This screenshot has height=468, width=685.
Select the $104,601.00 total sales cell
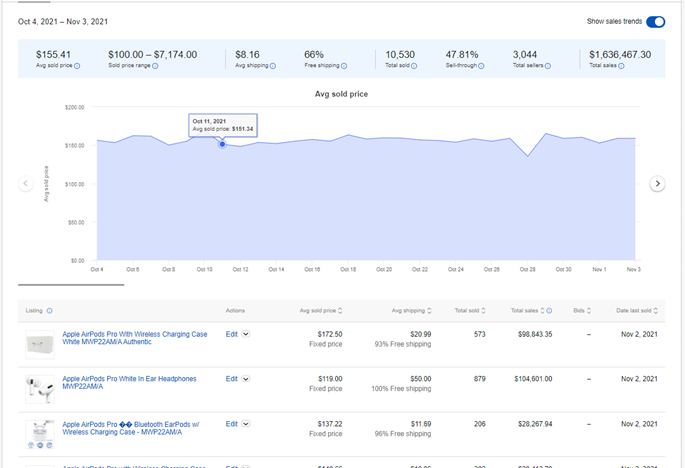(x=533, y=379)
